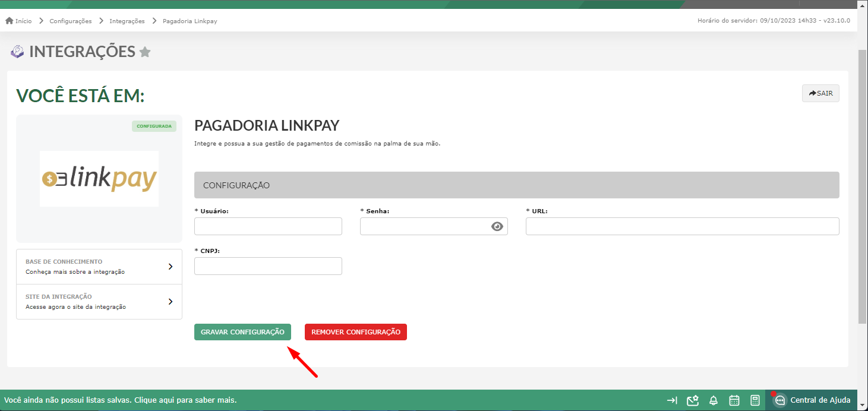
Task: Click the saved lists message in the bottom bar
Action: click(x=121, y=400)
